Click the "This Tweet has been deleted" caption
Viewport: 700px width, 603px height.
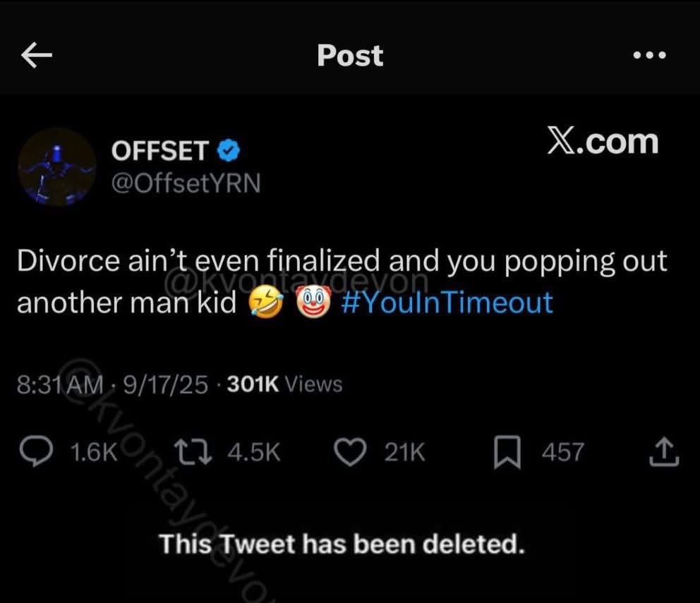[342, 544]
